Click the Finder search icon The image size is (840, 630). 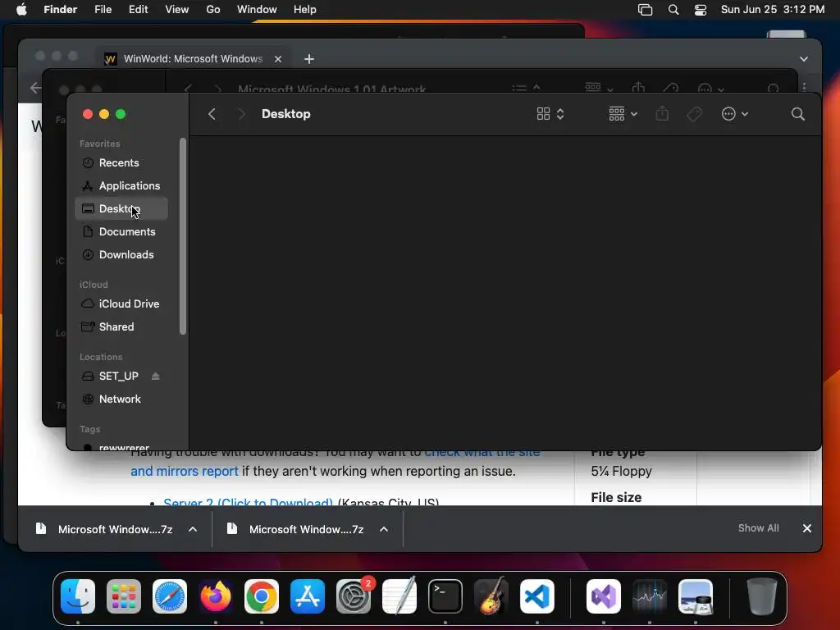(x=797, y=114)
